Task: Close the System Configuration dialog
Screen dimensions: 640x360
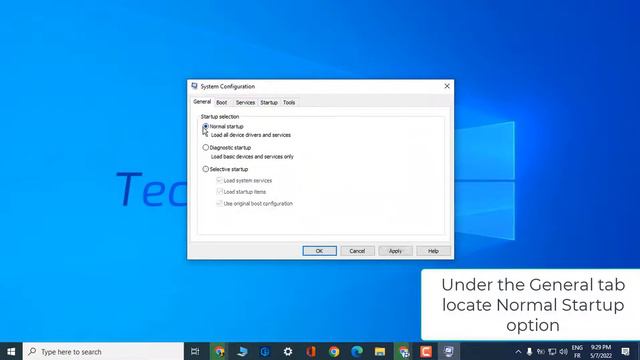Action: pos(447,86)
